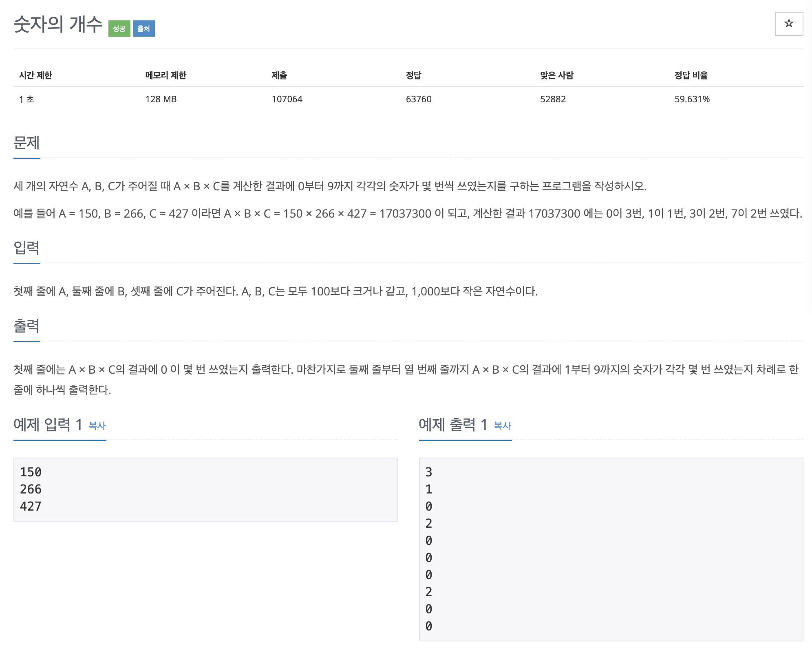Click the 107064 submission count value

(x=287, y=99)
